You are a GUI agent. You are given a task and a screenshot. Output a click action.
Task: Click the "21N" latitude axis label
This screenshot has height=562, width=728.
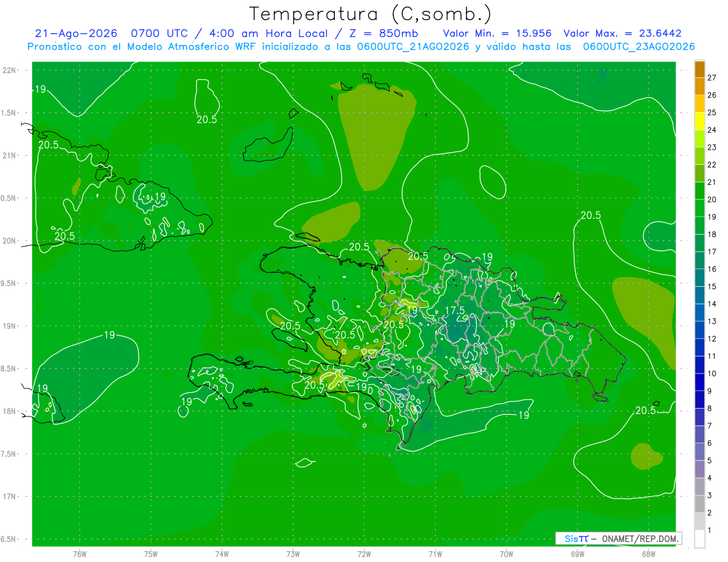tap(10, 155)
